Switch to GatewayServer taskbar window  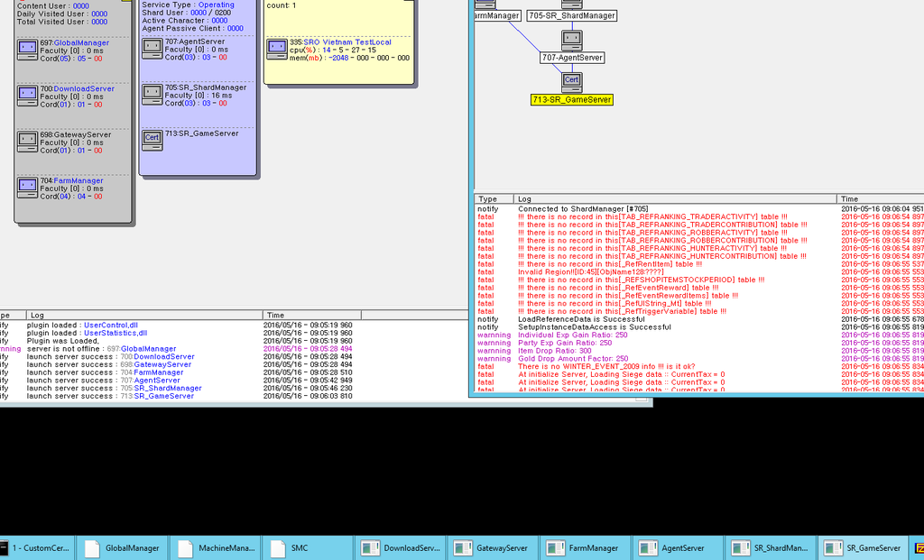pos(492,547)
